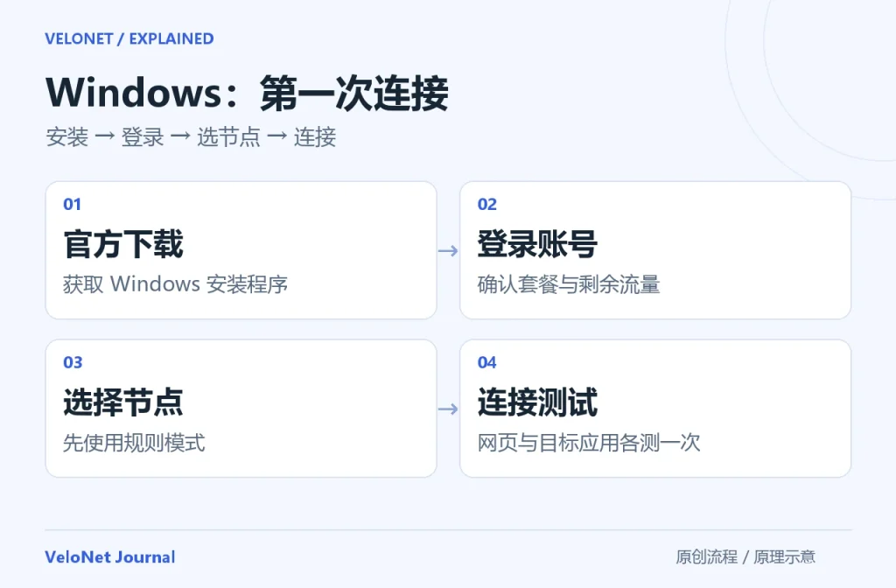This screenshot has width=896, height=588.
Task: Click the step number 03
Action: tap(73, 362)
